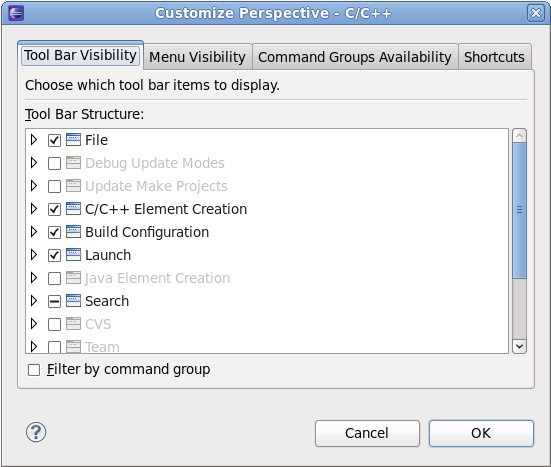Screen dimensions: 551x467
Task: Click the CVS toolbar icon
Action: (x=73, y=324)
